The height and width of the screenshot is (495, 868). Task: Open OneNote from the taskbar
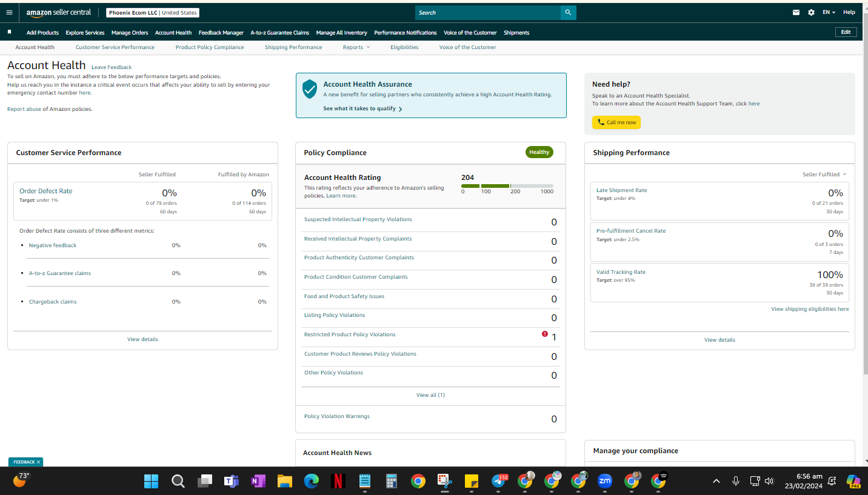[258, 481]
